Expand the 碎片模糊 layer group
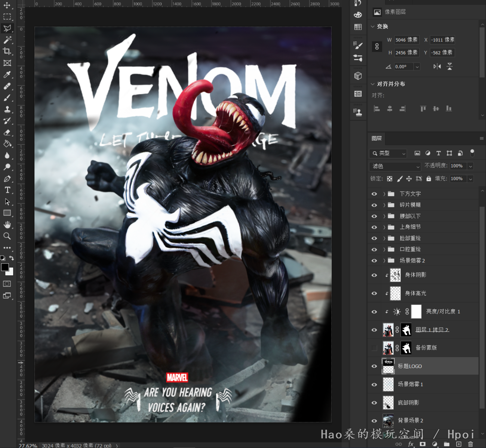The image size is (486, 448). (x=384, y=205)
